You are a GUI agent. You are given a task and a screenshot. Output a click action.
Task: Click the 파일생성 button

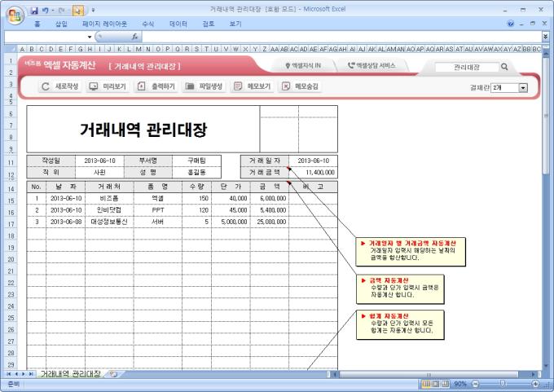click(204, 86)
